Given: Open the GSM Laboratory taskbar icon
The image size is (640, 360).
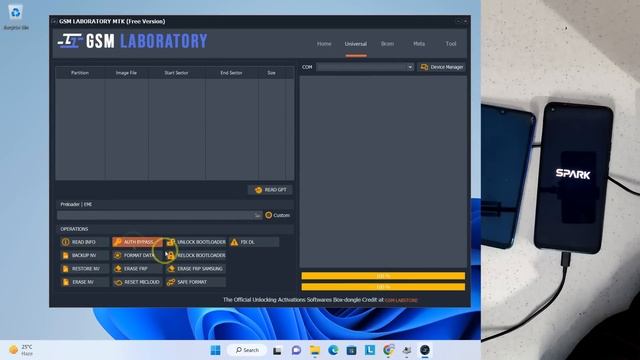Looking at the screenshot, I should (x=425, y=350).
